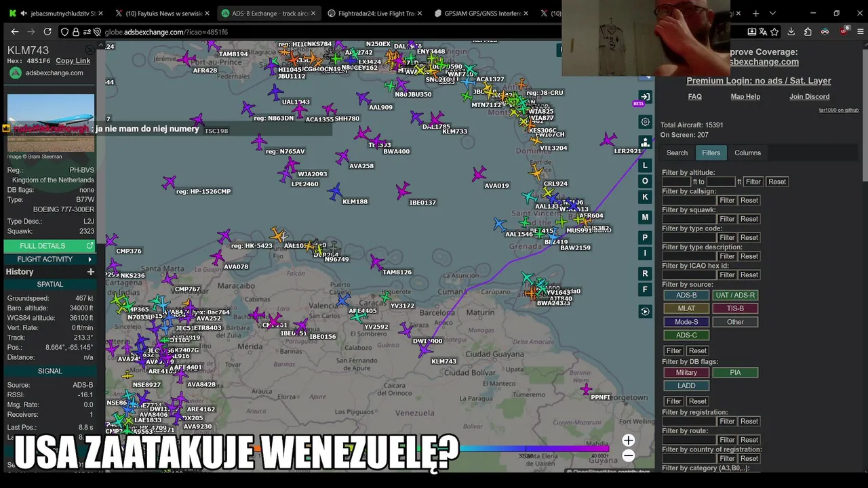
Task: Toggle the Military DB flag filter
Action: click(686, 372)
